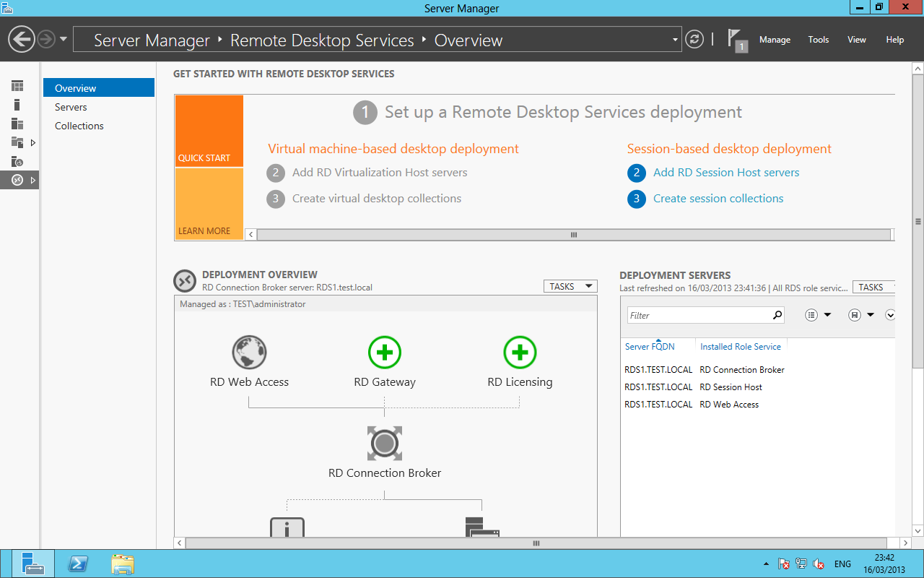Screen dimensions: 924x578
Task: Open the navigation history dropdown arrow
Action: coord(64,39)
